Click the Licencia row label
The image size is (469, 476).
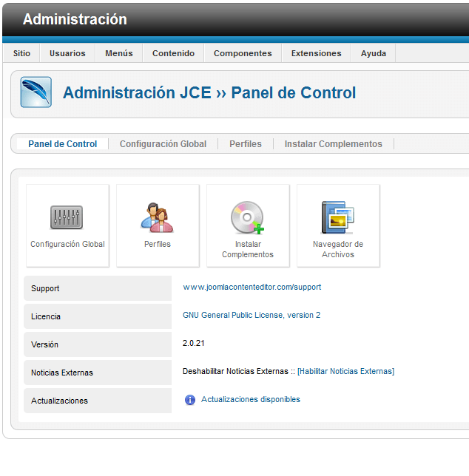point(46,316)
